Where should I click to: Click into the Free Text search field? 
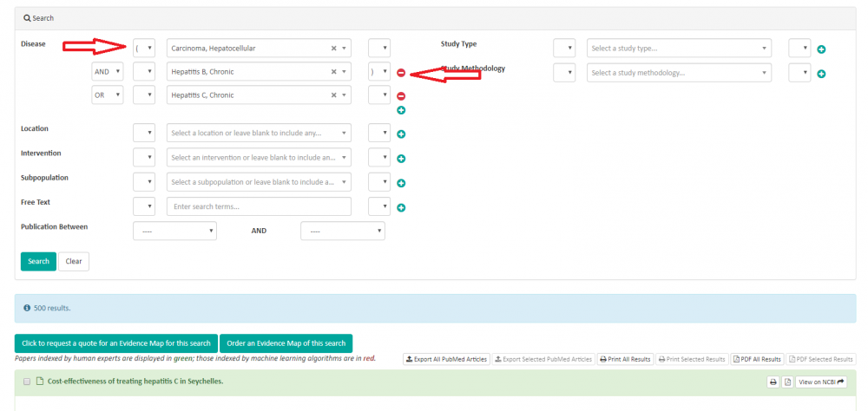click(259, 206)
